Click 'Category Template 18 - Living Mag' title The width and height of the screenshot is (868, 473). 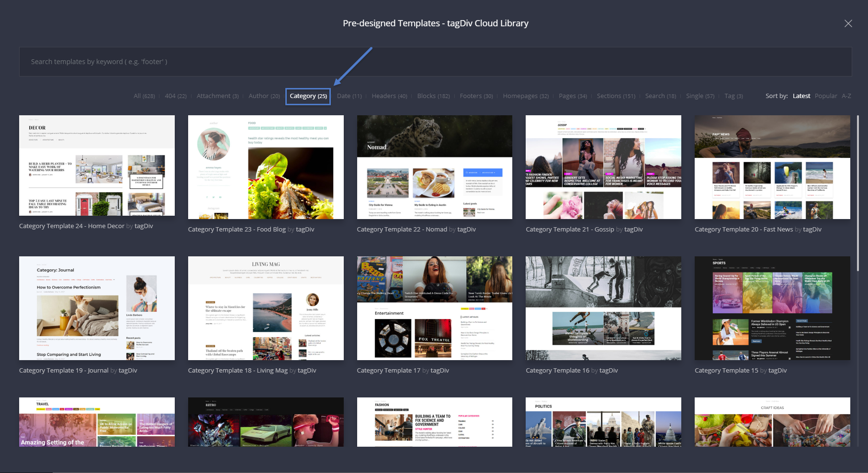[238, 371]
